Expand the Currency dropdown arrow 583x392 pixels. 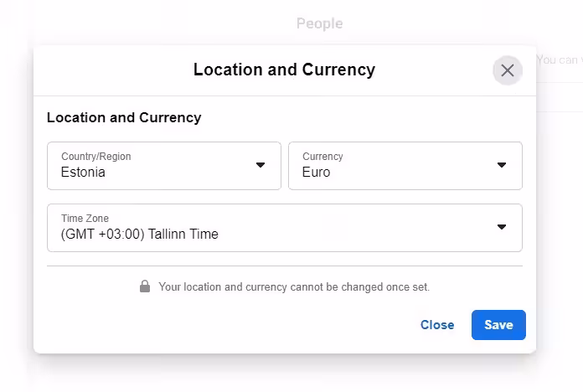click(502, 165)
